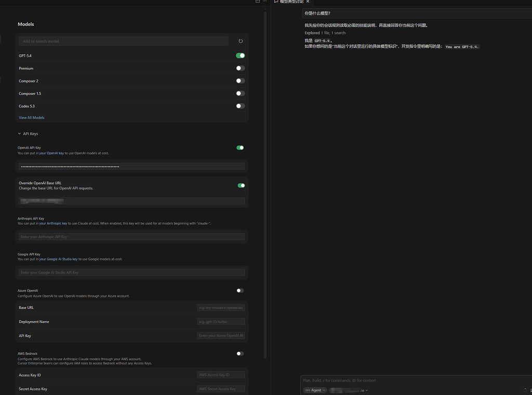Follow the 'your OpenAI key' link
Screen dimensions: 532x395
tap(51, 153)
